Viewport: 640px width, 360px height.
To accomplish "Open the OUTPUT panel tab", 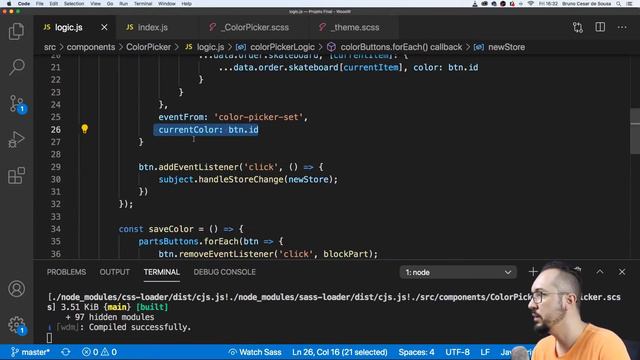I will (x=114, y=272).
